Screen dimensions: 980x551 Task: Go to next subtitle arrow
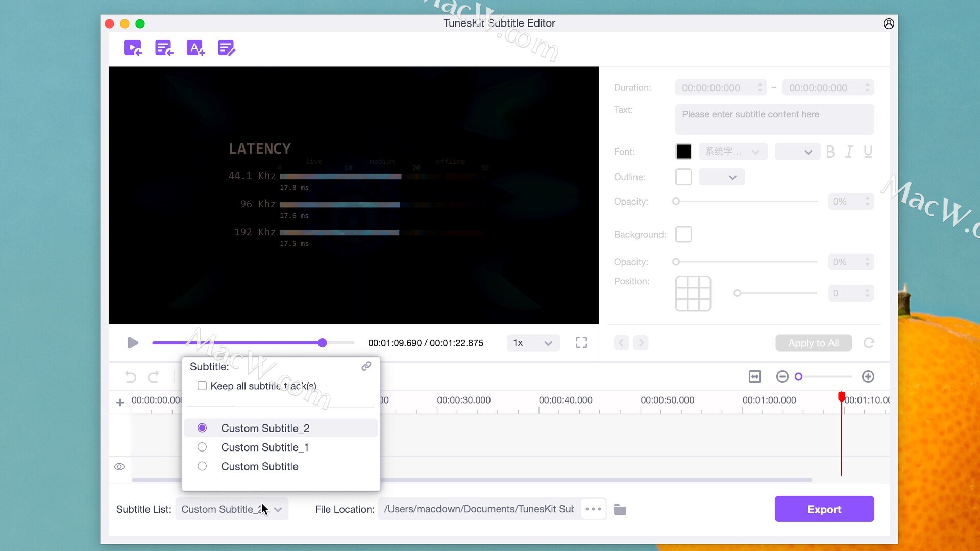point(641,343)
